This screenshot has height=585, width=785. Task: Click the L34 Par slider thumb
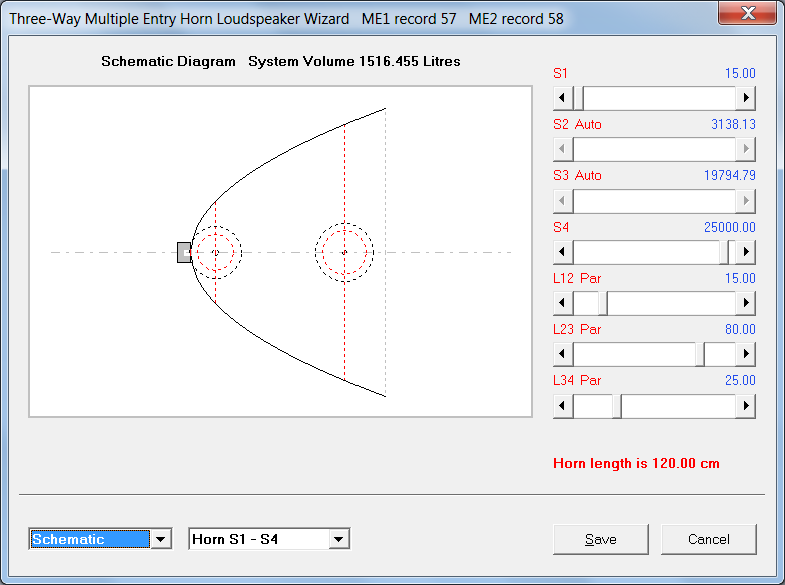point(617,406)
